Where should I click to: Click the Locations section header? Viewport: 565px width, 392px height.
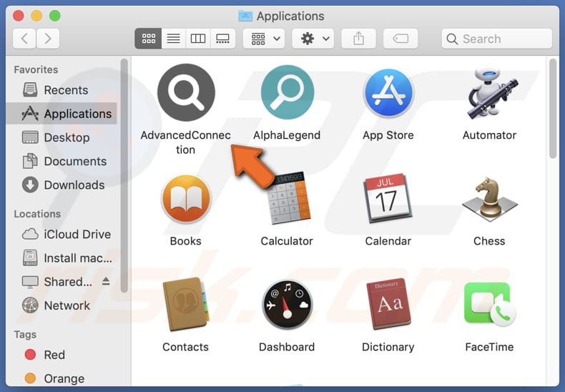37,214
